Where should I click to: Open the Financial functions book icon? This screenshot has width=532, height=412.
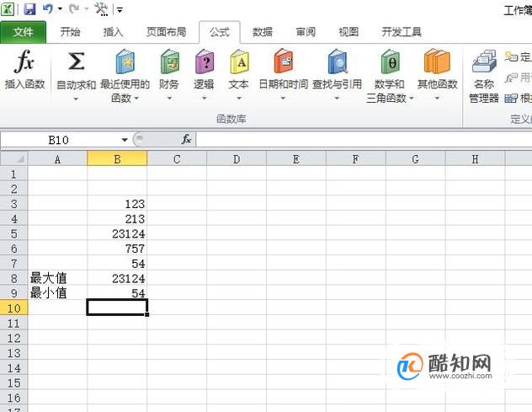[169, 62]
